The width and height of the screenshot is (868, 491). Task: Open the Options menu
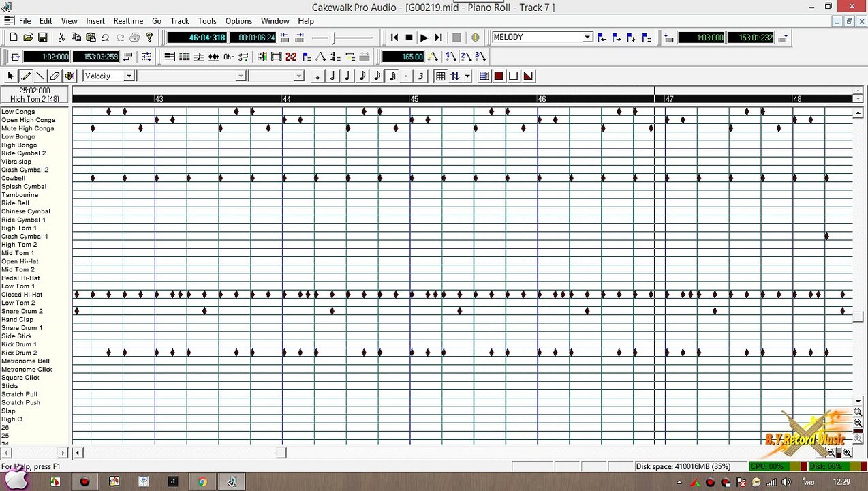238,21
